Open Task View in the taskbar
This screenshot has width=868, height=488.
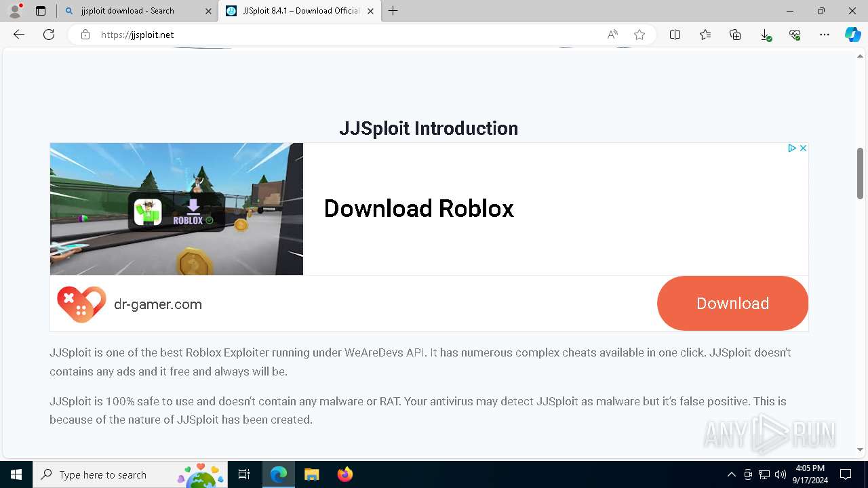[x=244, y=474]
